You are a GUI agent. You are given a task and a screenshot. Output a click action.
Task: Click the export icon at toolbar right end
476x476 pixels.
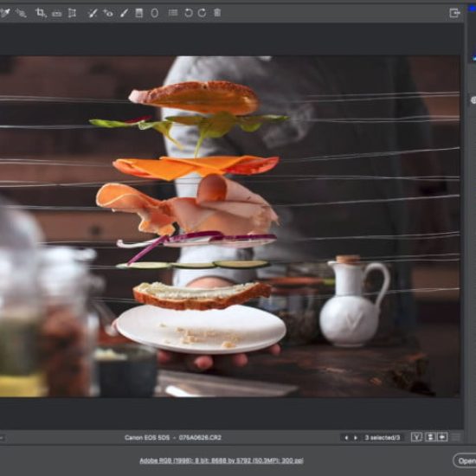click(x=454, y=13)
